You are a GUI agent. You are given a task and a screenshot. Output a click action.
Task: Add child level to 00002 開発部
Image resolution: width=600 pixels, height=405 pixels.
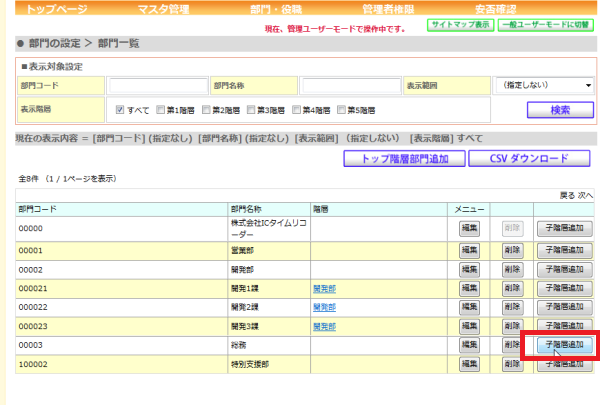pos(564,270)
